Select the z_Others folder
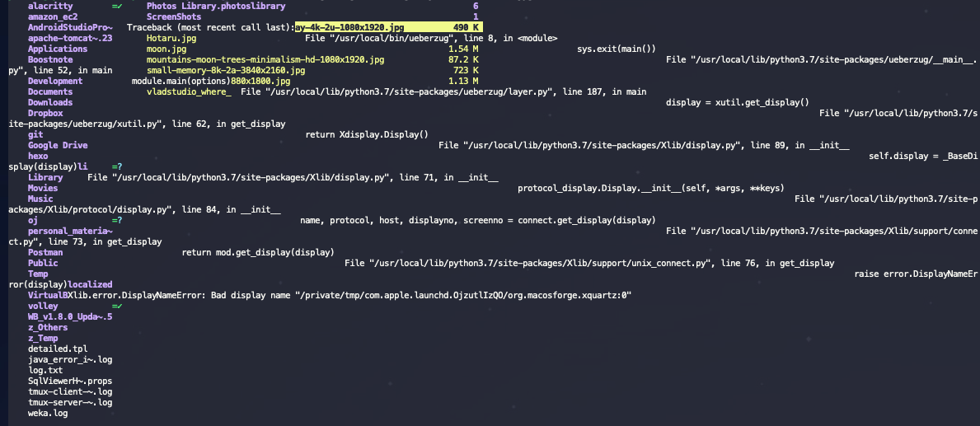Image resolution: width=980 pixels, height=426 pixels. coord(48,327)
